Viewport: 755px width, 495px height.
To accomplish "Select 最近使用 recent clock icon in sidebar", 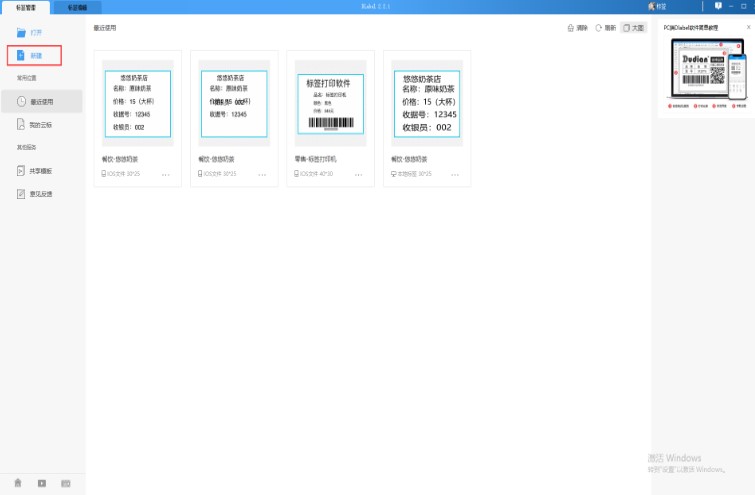I will coord(21,102).
